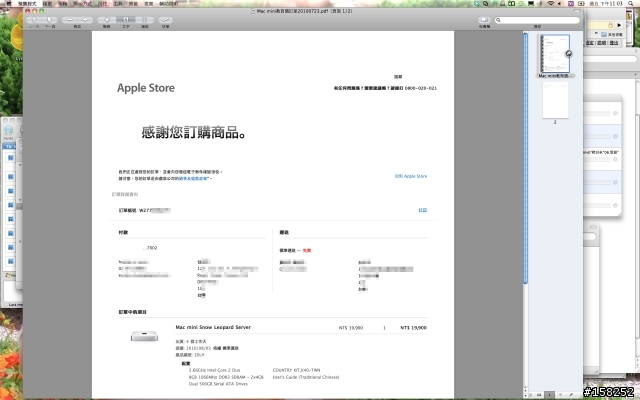Click the Bluetooth menu bar icon

click(x=541, y=3)
